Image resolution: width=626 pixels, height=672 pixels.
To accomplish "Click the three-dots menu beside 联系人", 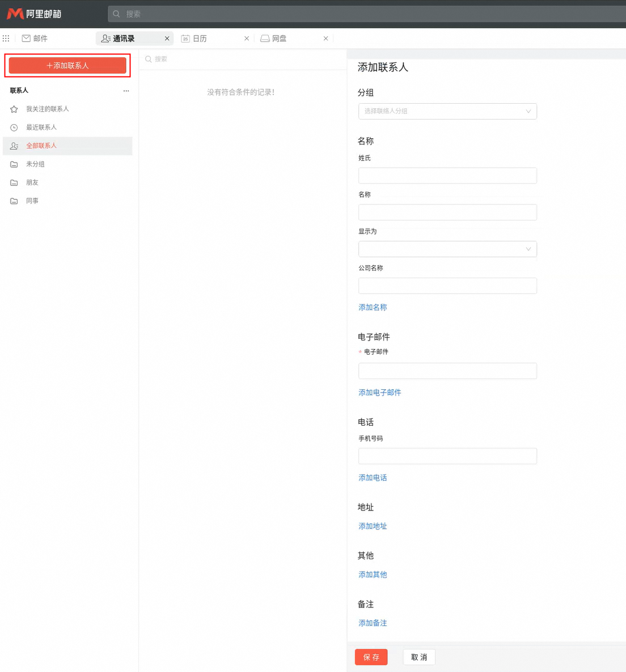I will click(x=126, y=91).
